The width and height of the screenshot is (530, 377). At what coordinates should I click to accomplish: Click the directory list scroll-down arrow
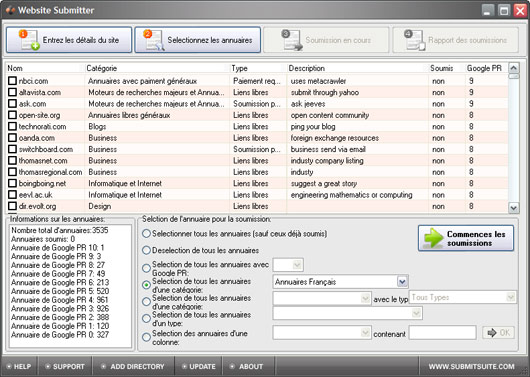point(513,208)
